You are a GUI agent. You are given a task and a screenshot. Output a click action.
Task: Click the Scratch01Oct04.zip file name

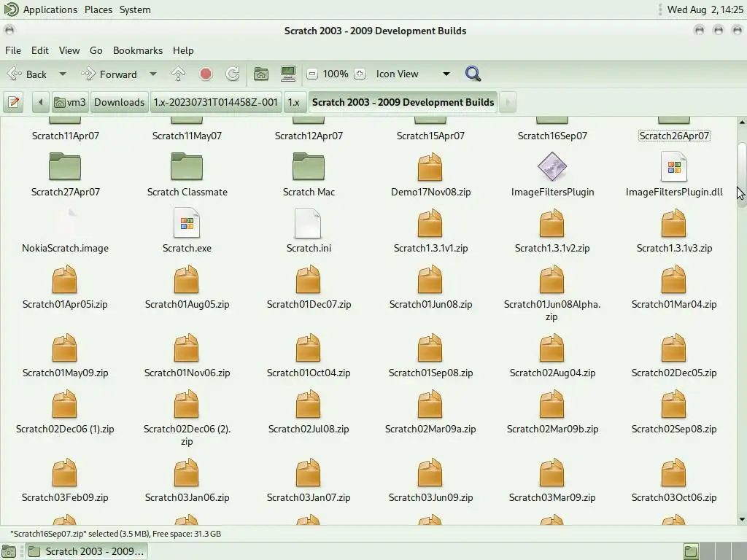click(x=309, y=373)
